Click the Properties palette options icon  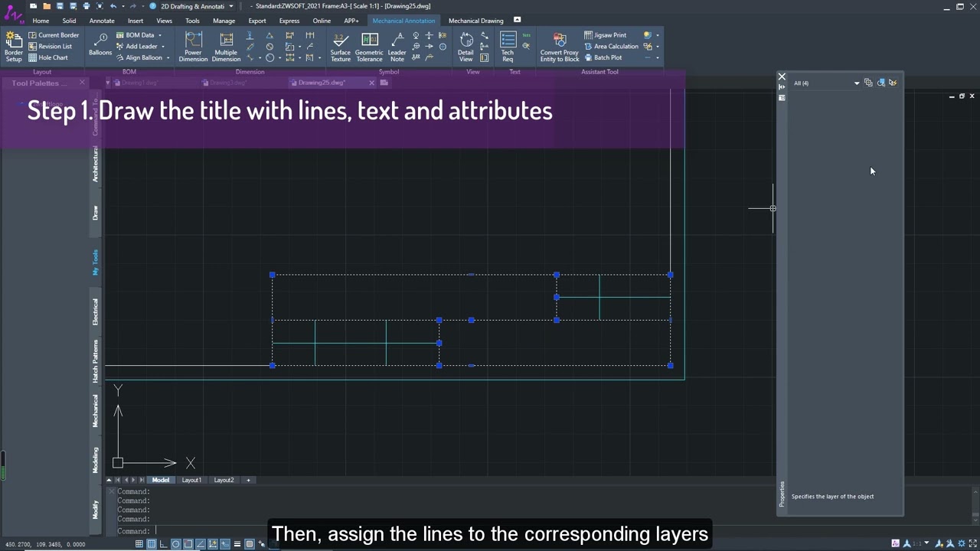click(782, 98)
